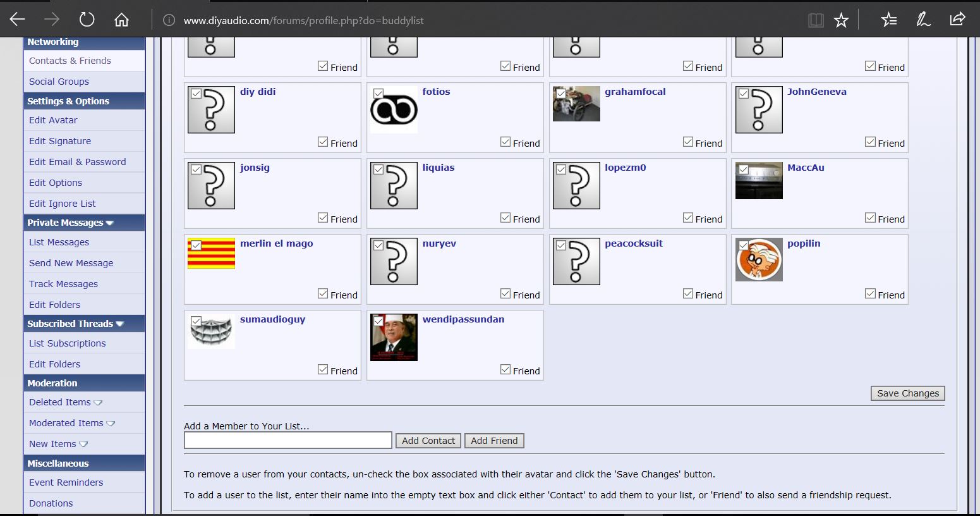Share this page icon
The width and height of the screenshot is (980, 516).
[957, 20]
